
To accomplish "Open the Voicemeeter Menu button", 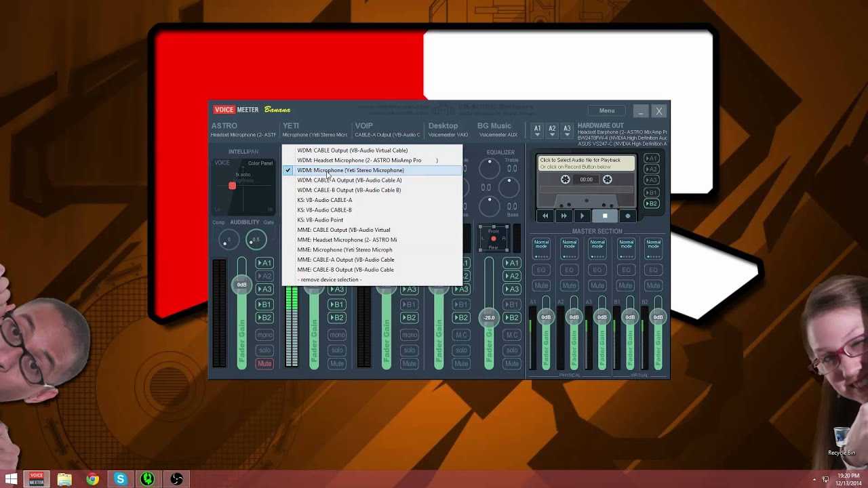I will pos(607,110).
